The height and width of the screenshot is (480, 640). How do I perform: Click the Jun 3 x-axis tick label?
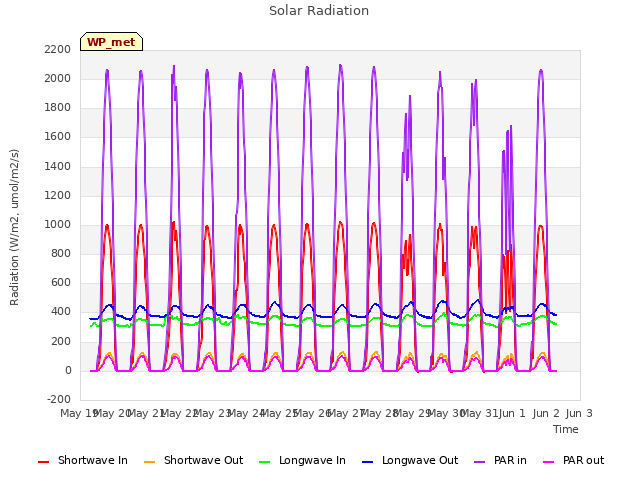[579, 413]
